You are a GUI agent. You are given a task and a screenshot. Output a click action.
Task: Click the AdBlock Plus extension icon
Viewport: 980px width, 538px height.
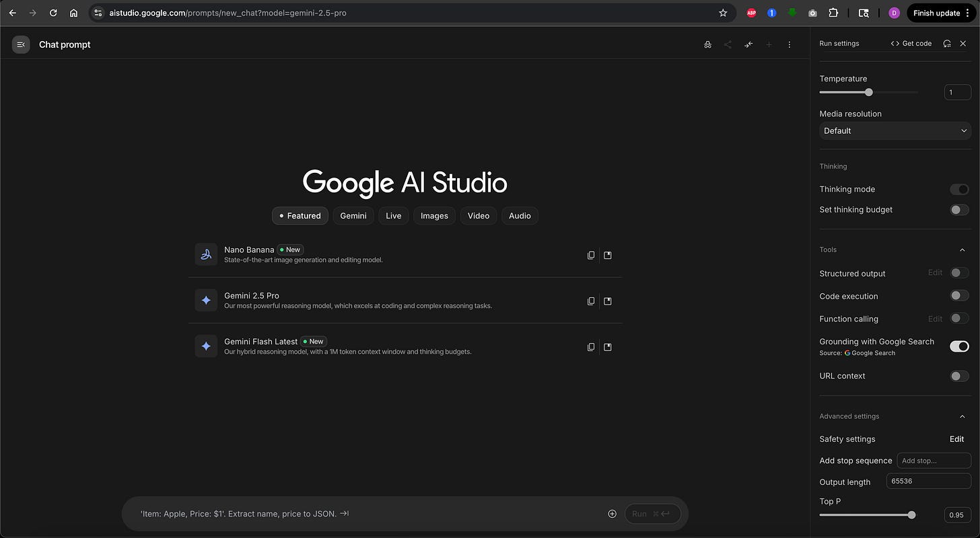coord(751,13)
